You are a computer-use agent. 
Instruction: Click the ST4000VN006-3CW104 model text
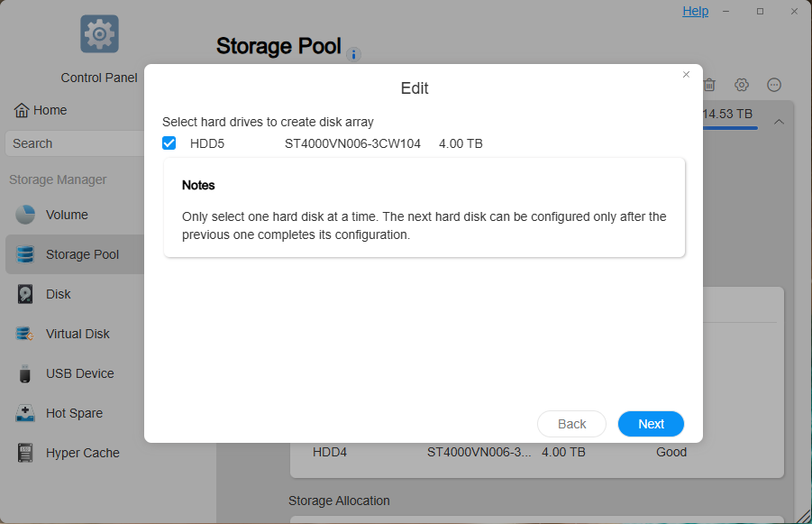[352, 143]
